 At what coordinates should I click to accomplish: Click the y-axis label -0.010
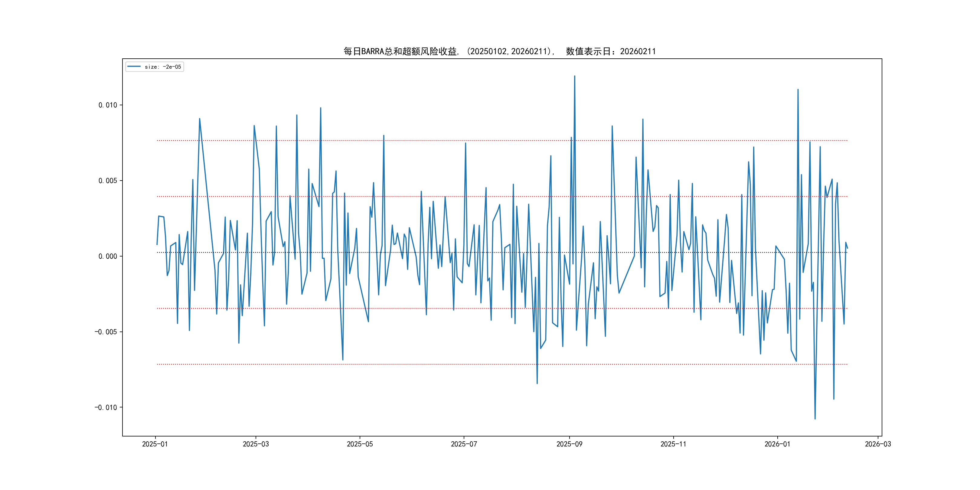click(x=106, y=407)
